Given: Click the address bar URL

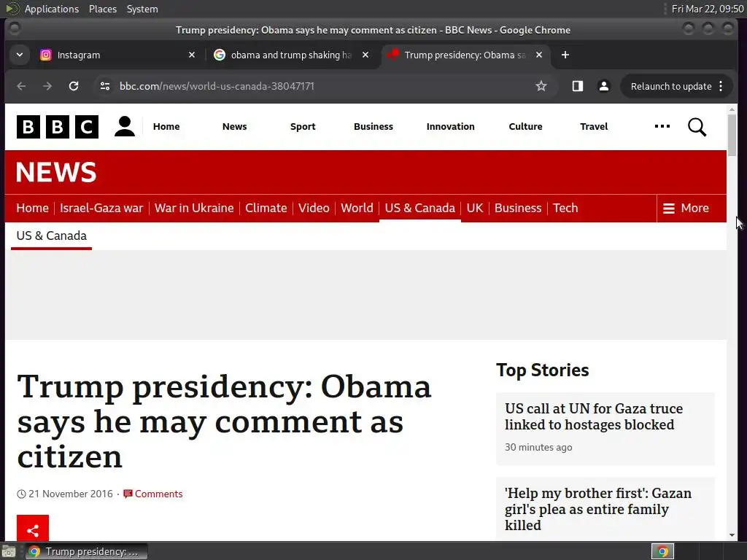Looking at the screenshot, I should coord(217,86).
